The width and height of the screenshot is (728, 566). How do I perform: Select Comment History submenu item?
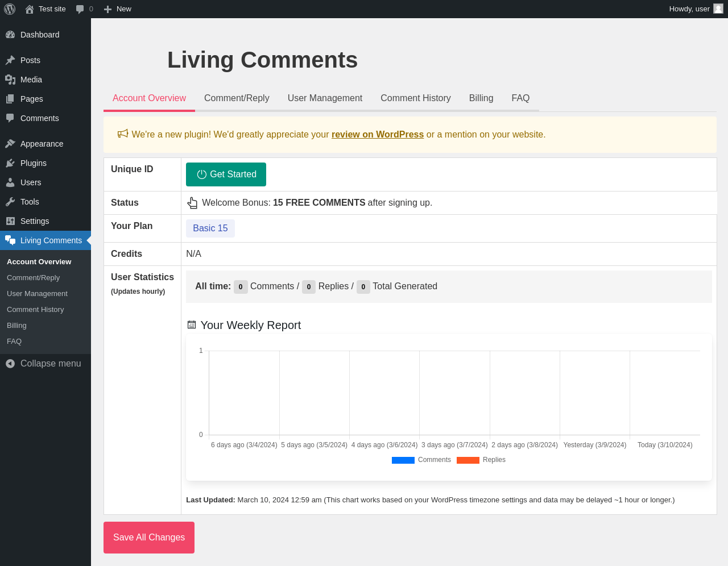coord(45,310)
